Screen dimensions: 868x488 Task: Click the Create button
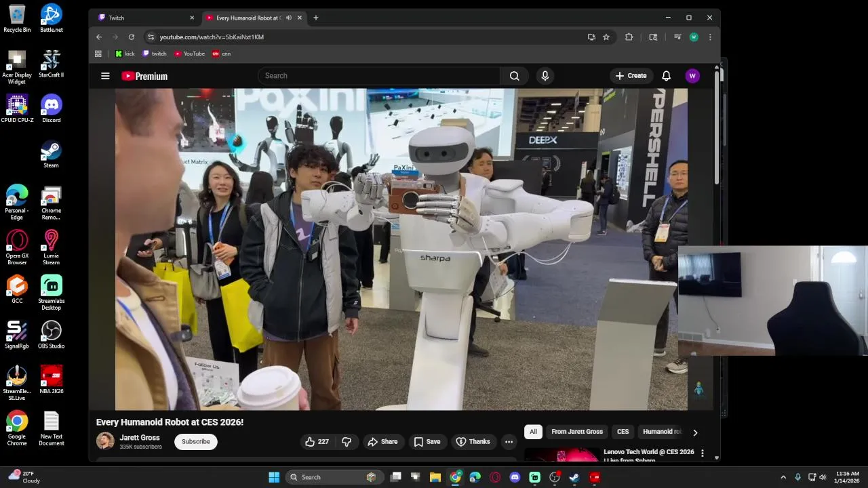631,76
